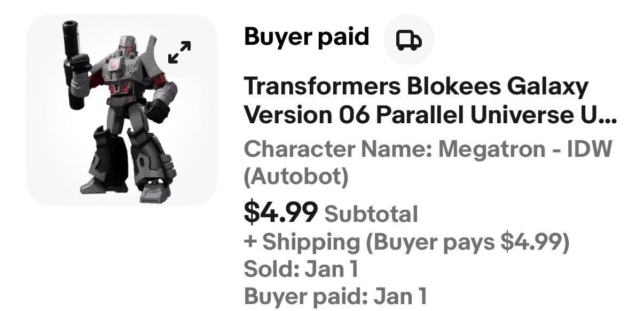
Task: Expand the truncated title ellipsis
Action: pos(607,116)
